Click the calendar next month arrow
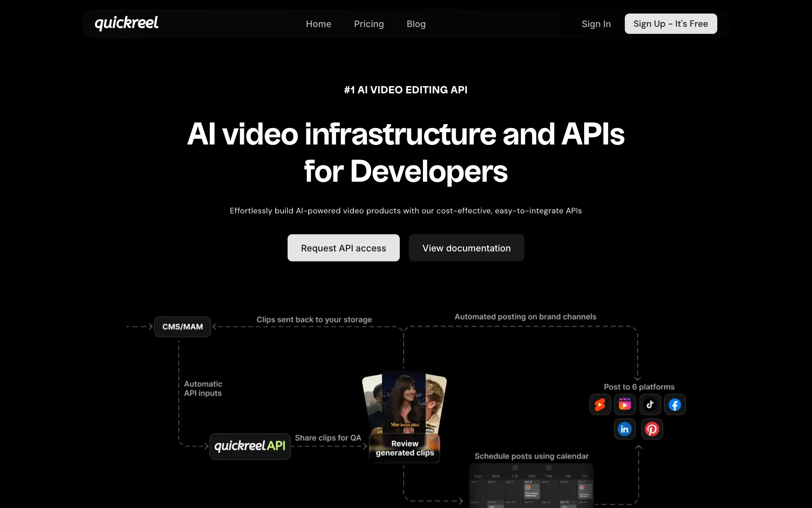 (x=548, y=468)
